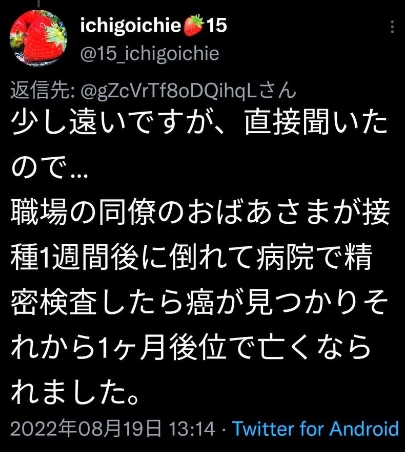The width and height of the screenshot is (405, 452).
Task: Click the line beginning れから1ヶ月後
Action: click(191, 349)
